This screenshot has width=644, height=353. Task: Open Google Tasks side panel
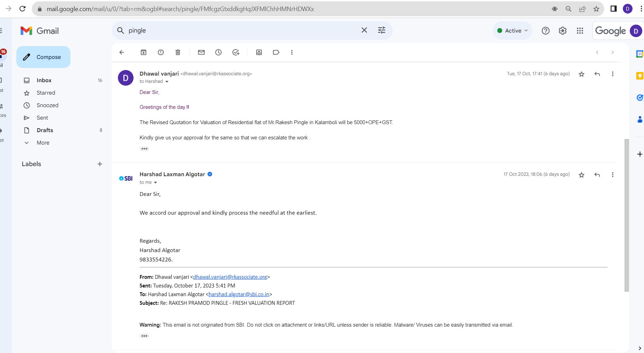point(640,97)
